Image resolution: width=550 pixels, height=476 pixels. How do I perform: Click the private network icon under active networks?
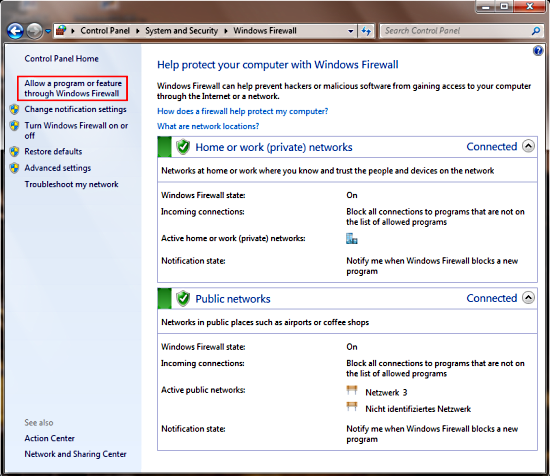351,239
